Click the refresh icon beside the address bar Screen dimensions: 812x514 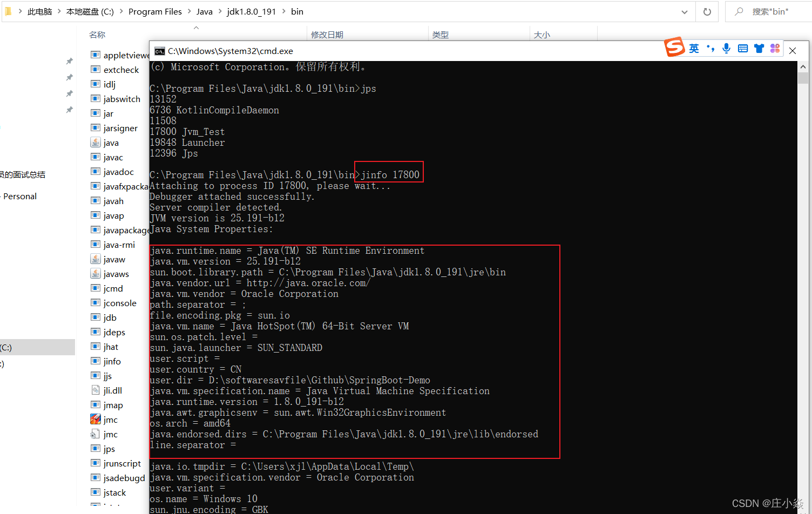[707, 11]
